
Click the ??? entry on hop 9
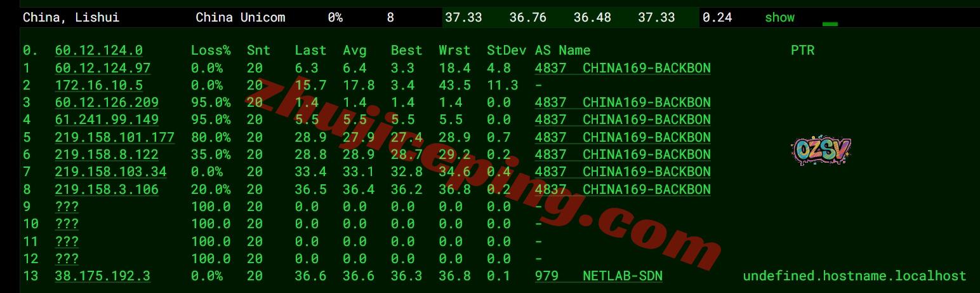point(67,207)
